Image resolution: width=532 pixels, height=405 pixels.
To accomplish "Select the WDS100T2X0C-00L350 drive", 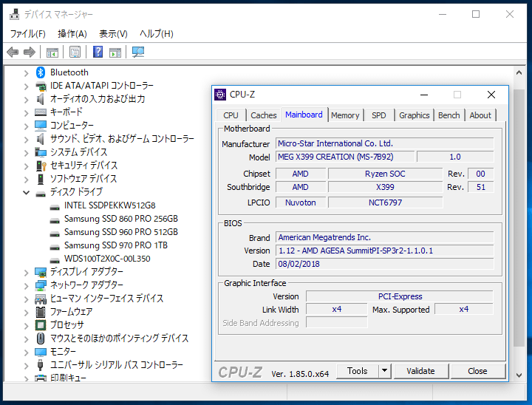I will coord(107,259).
